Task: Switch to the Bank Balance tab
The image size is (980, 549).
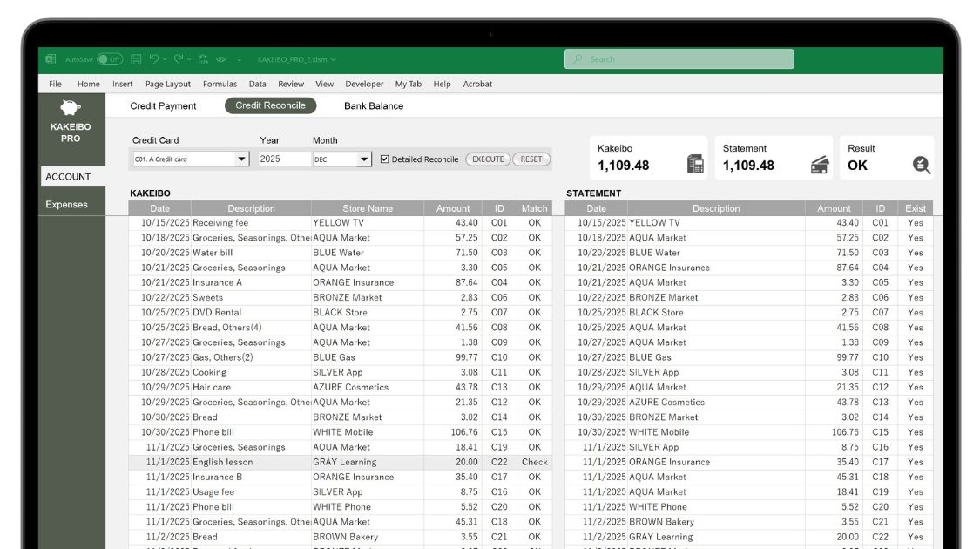Action: tap(374, 105)
